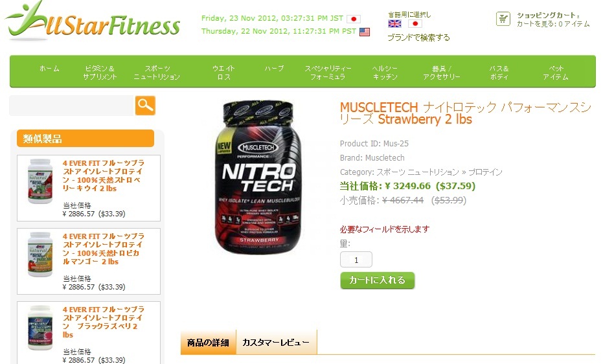Open the スポーツニュートリション menu
This screenshot has width=603, height=364.
click(157, 73)
